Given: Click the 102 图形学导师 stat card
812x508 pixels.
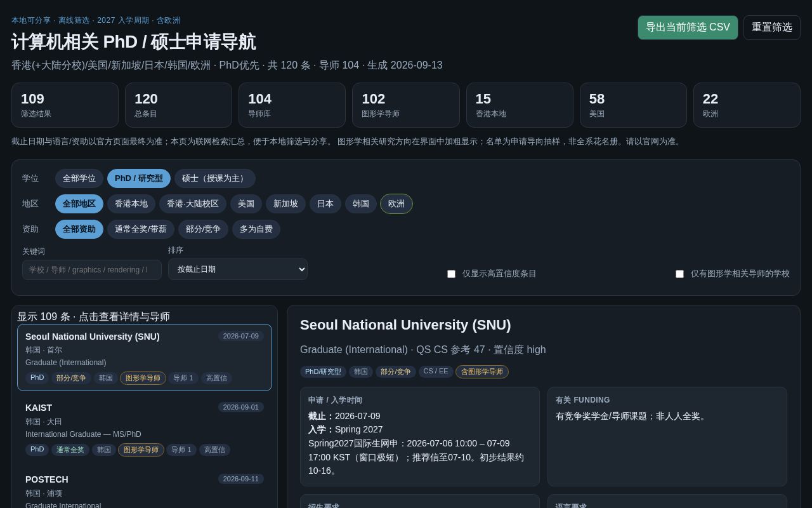Looking at the screenshot, I should coord(406,105).
